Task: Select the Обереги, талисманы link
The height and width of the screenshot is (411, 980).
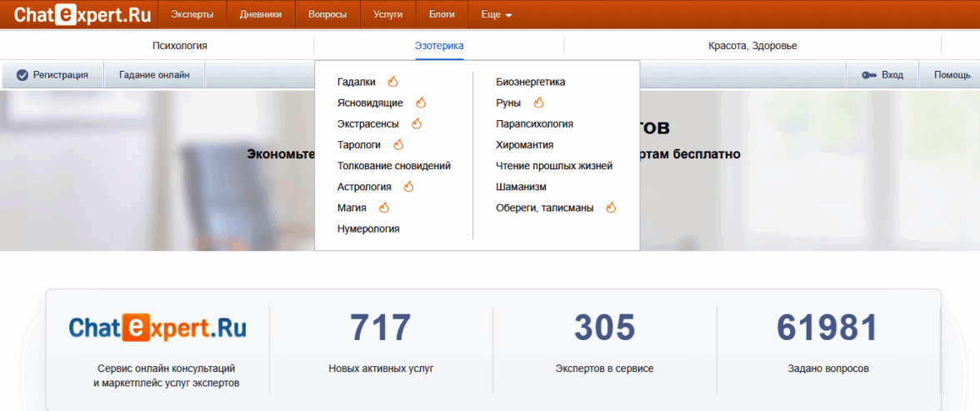Action: [544, 208]
